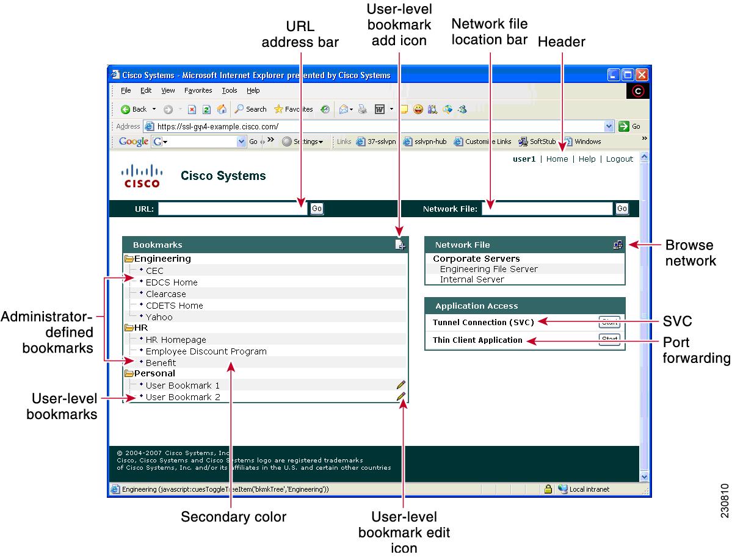Open the Google G icon dropdown
Screen dimensions: 732x560
[x=160, y=142]
